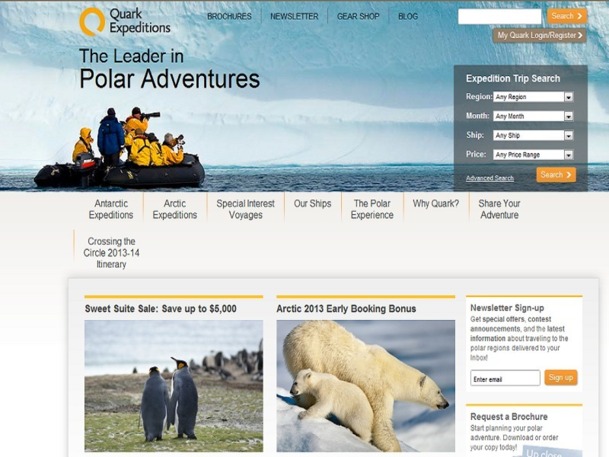609x457 pixels.
Task: Focus the Enter email newsletter field
Action: (505, 378)
